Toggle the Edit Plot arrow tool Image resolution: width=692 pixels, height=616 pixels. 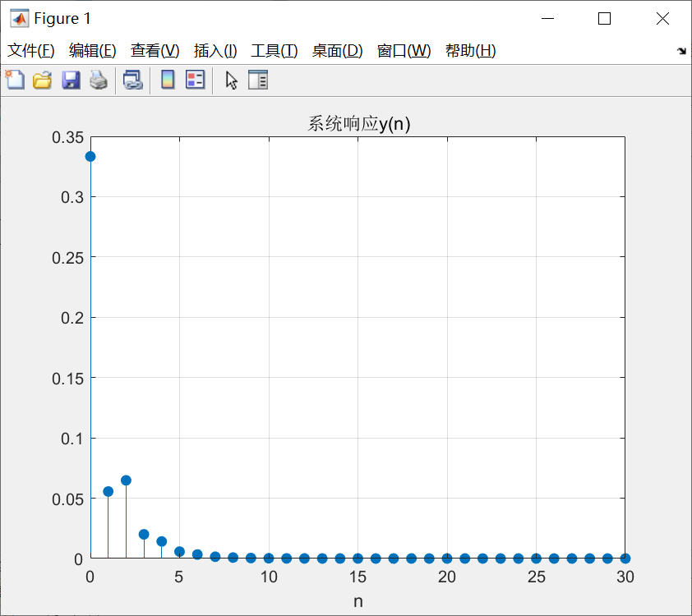231,80
